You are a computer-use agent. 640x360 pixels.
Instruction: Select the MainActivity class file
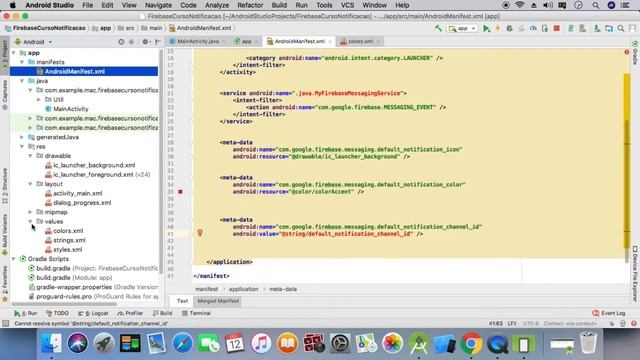tap(71, 109)
